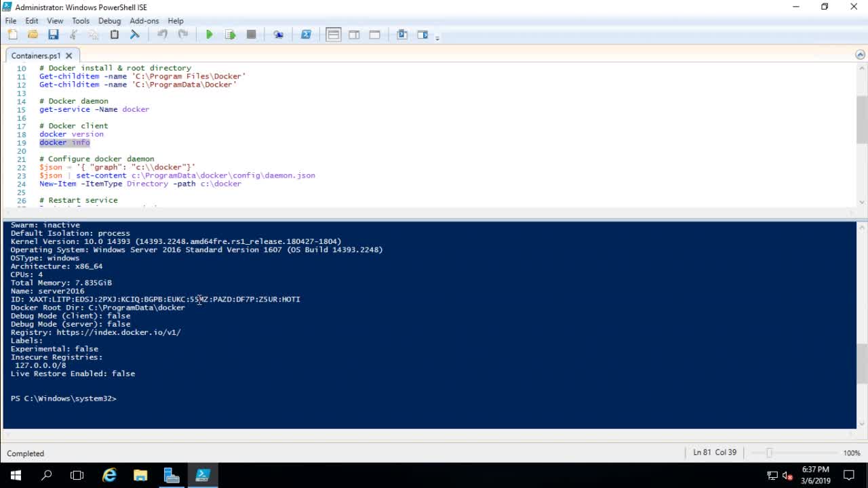Screen dimensions: 868x488
Task: Click the Cut scissors icon
Action: coord(73,35)
